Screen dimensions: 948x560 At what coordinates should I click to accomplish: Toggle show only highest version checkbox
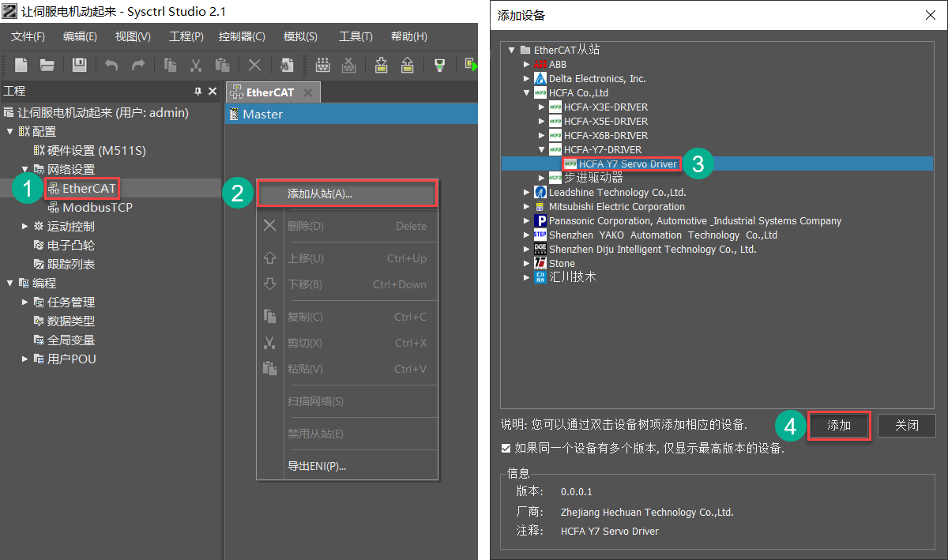pos(506,449)
